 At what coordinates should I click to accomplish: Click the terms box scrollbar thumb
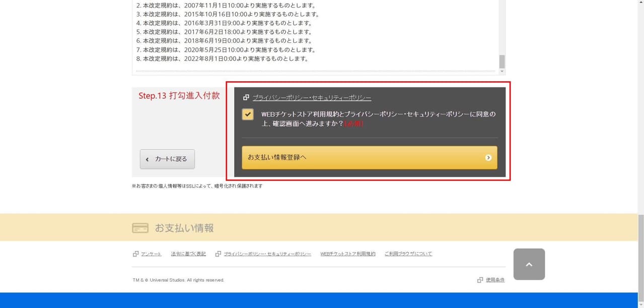tap(502, 61)
